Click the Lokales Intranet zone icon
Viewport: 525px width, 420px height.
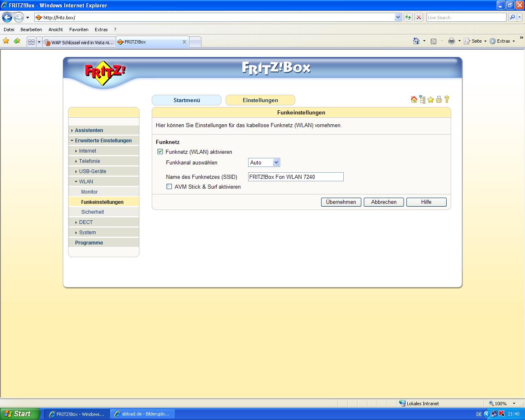coord(402,403)
